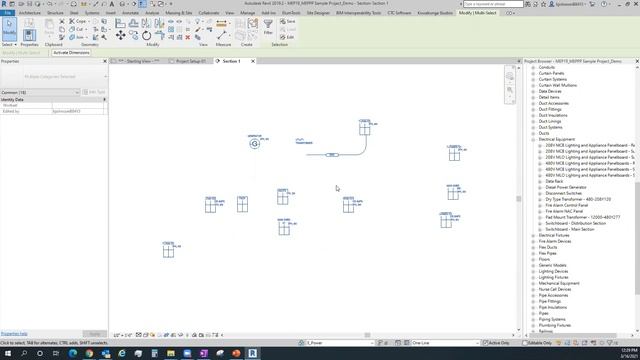The height and width of the screenshot is (360, 640).
Task: Open the Collaborate ribbon tab
Action: [x=209, y=13]
